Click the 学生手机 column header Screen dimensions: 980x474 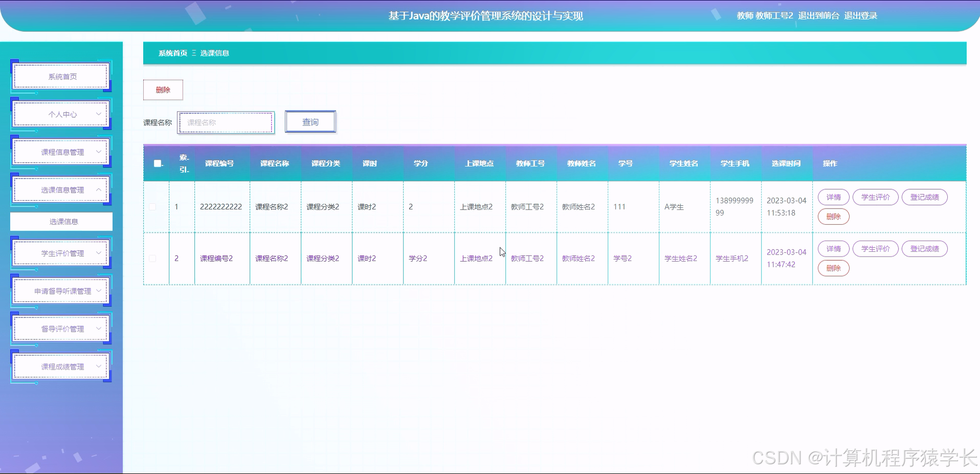click(735, 163)
